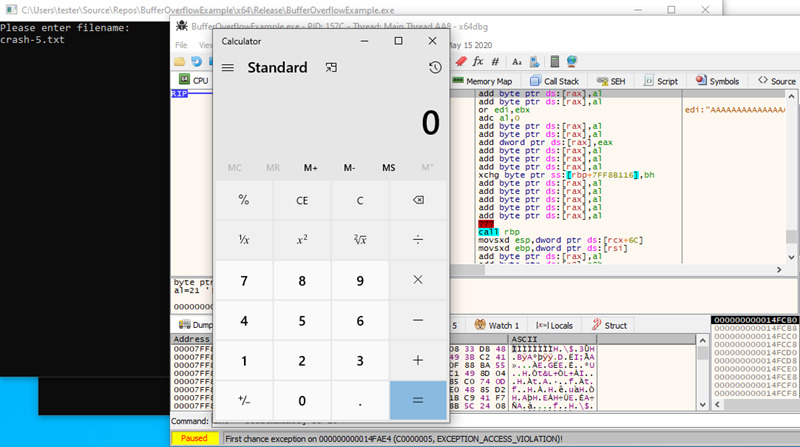Click dump pane scrollbar up arrow
Viewport: 800px width, 447px height.
pyautogui.click(x=703, y=340)
